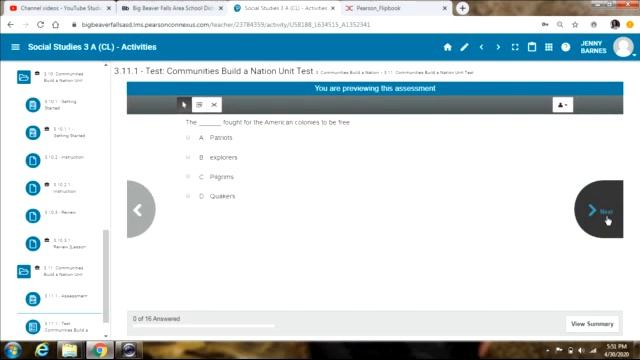
Task: Go to next activity with right chevron in header
Action: coord(498,47)
